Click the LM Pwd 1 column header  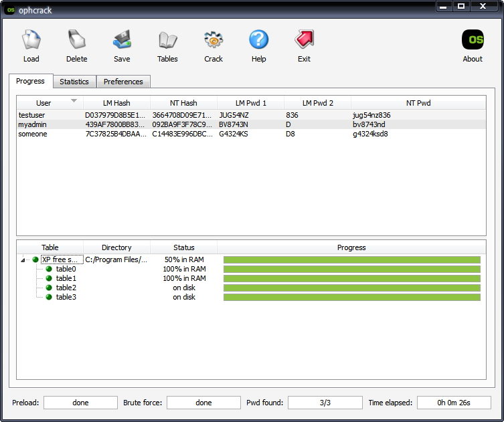(x=251, y=103)
